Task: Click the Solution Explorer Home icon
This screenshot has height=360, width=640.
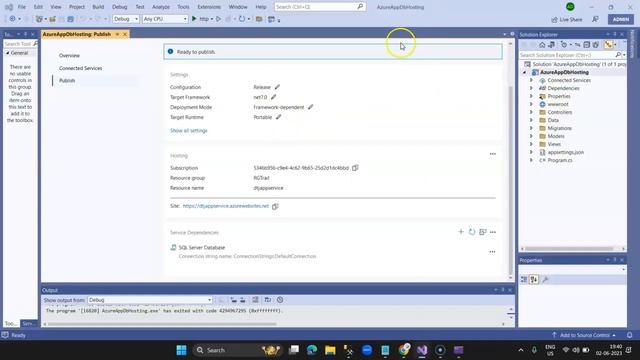Action: pos(542,44)
